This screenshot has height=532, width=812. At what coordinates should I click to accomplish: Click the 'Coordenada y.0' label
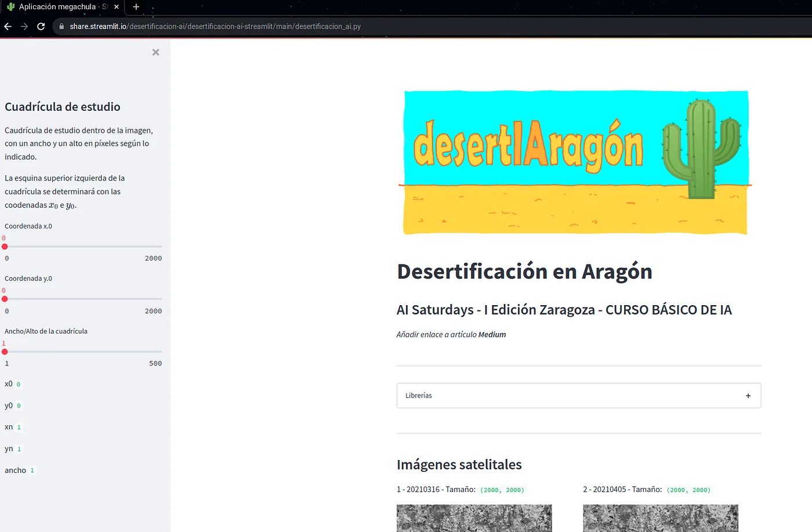click(28, 278)
